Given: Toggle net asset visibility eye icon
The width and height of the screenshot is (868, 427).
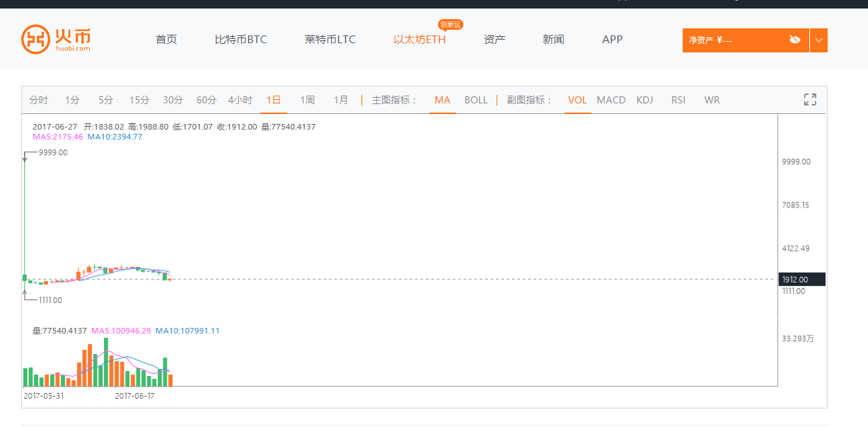Looking at the screenshot, I should pyautogui.click(x=794, y=40).
